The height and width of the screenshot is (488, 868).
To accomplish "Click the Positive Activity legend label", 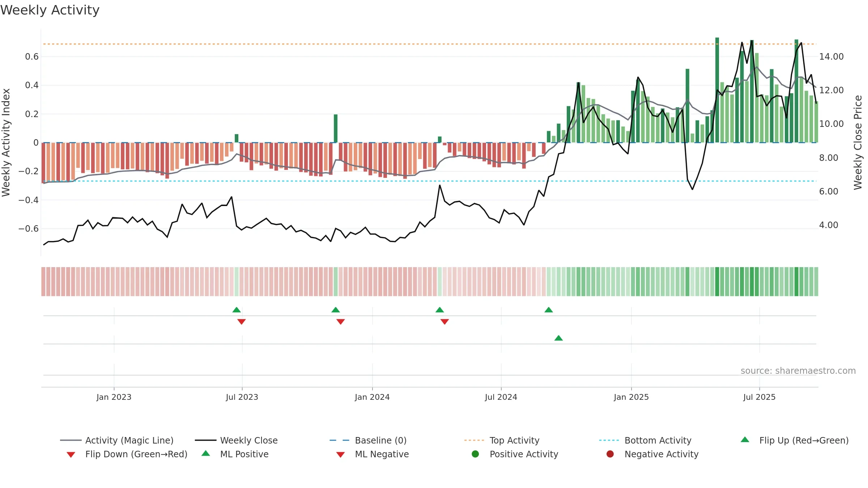I will coord(524,454).
